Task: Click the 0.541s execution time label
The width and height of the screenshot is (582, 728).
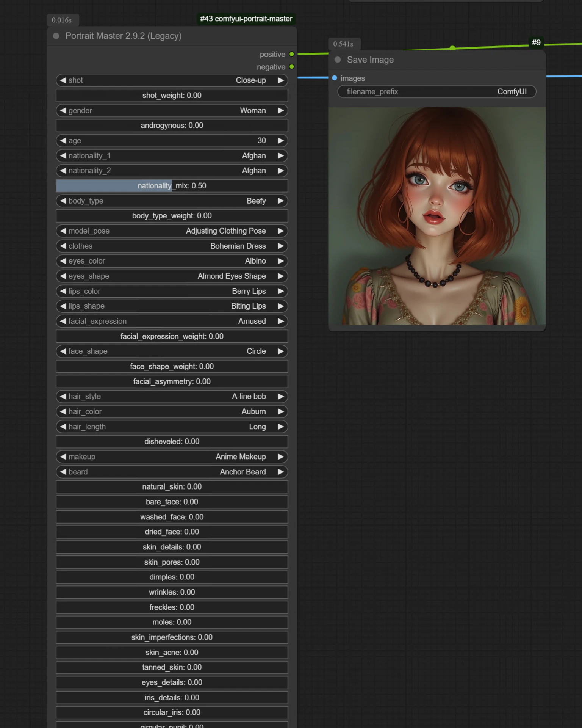Action: pos(343,44)
